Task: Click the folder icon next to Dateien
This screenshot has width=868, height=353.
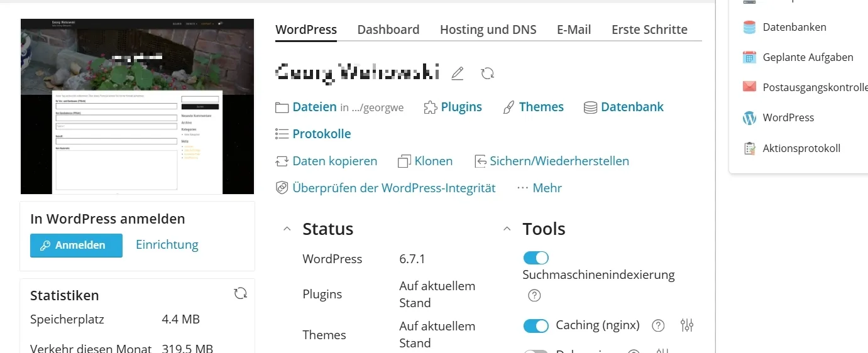Action: click(x=282, y=107)
